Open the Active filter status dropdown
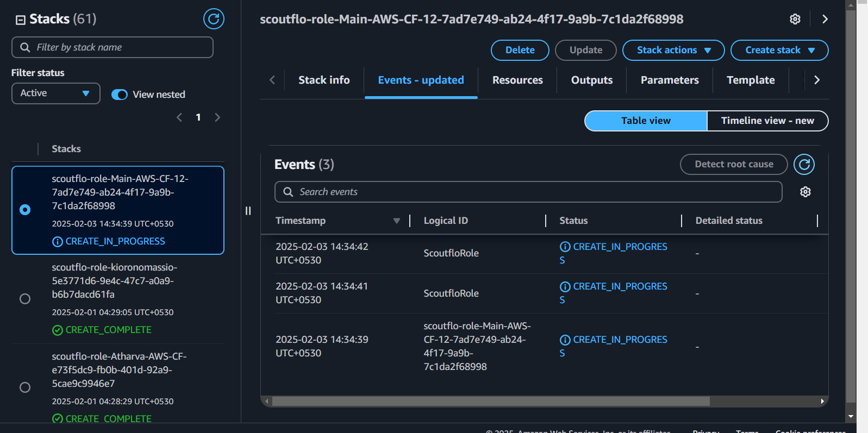 [55, 93]
